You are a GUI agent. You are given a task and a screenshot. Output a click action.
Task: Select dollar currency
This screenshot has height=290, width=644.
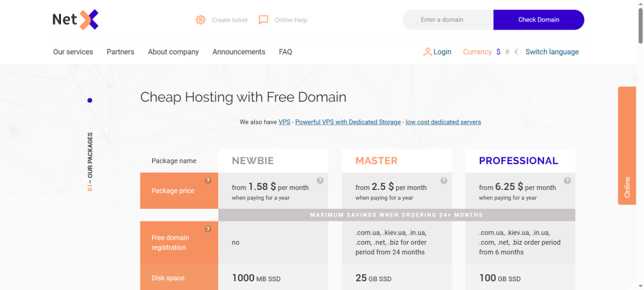[x=499, y=52]
